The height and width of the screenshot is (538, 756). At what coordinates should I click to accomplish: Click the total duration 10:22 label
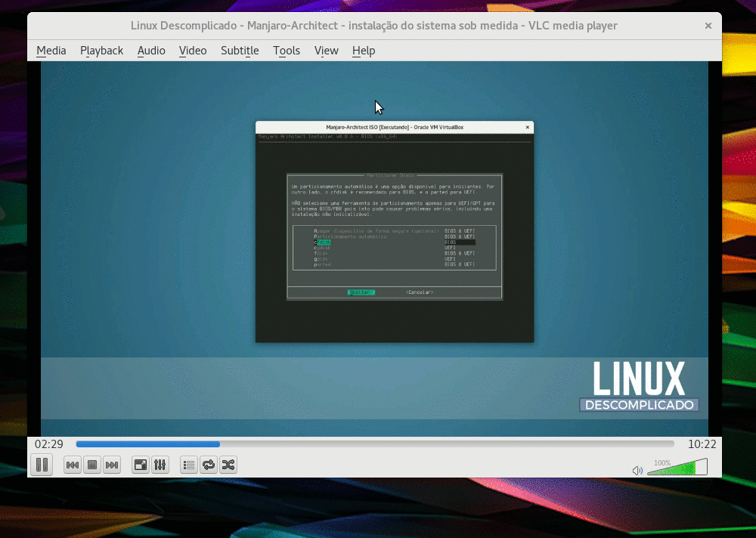(702, 444)
